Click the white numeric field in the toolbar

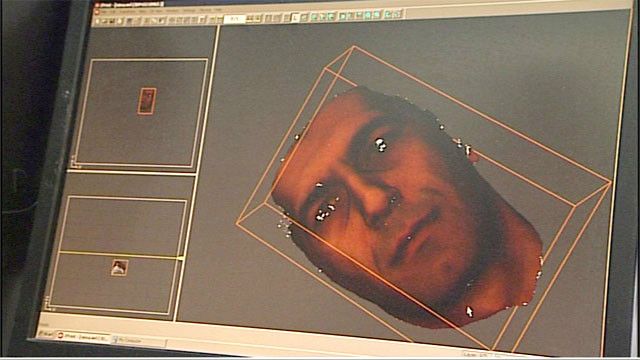pyautogui.click(x=235, y=19)
